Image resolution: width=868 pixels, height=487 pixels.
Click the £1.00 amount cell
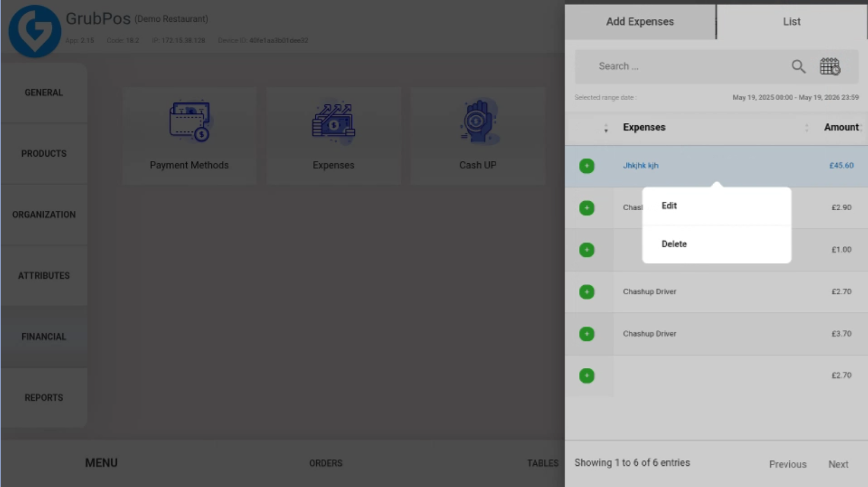coord(841,250)
